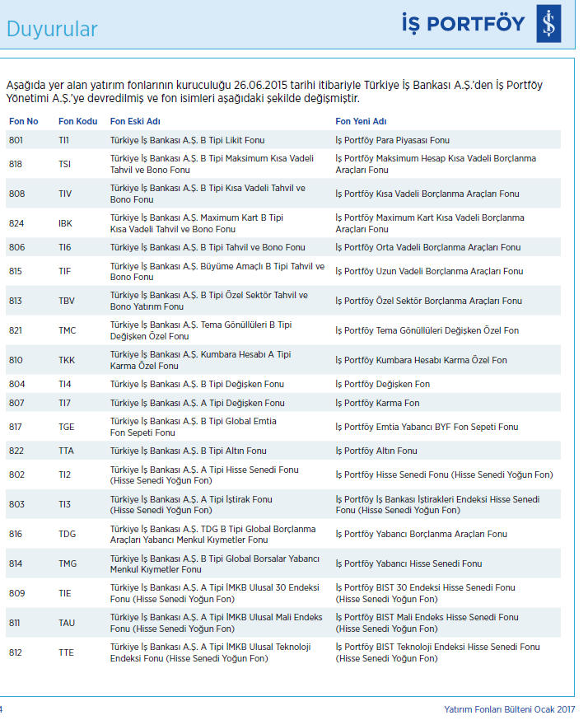Viewport: 588px width, 720px height.
Task: Click İş Portföy Kısa Vadeli Borçlanma Araçları Fonu
Action: pyautogui.click(x=427, y=194)
